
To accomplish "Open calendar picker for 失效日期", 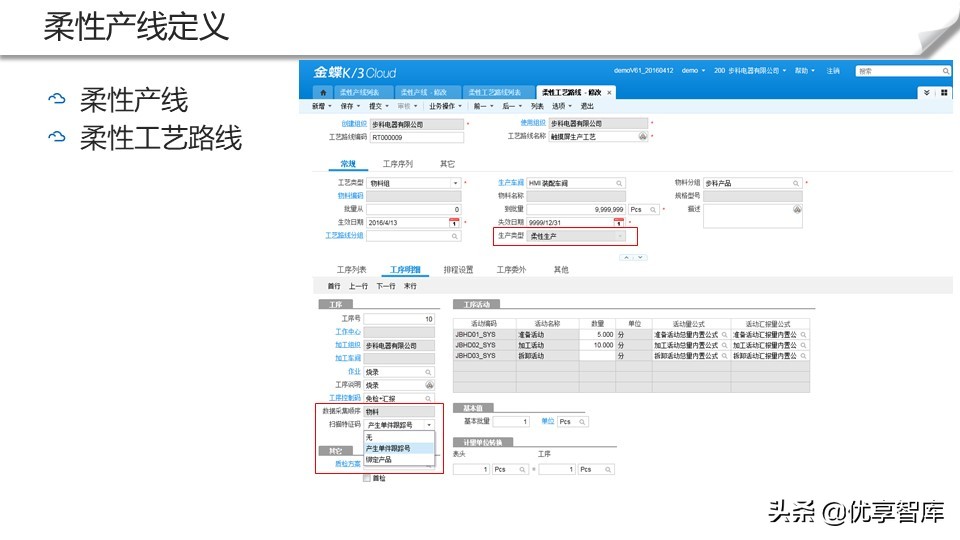I will pos(618,222).
